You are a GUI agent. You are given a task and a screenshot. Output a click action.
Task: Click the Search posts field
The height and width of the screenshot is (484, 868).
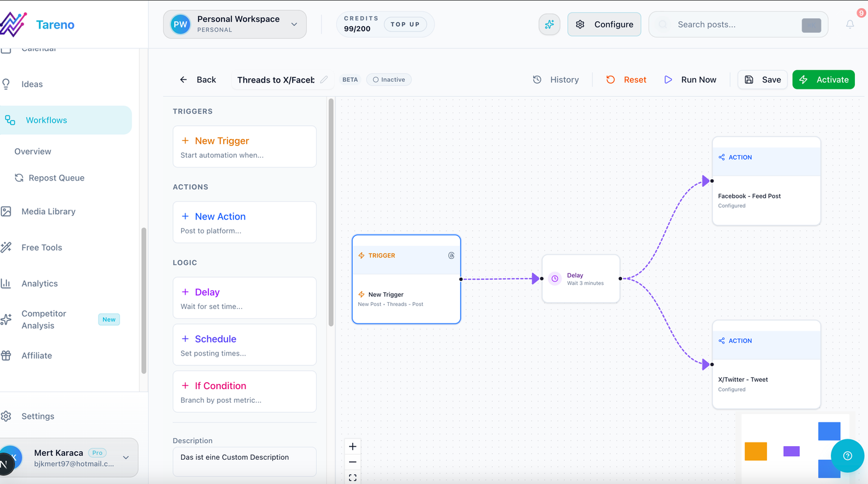point(738,24)
